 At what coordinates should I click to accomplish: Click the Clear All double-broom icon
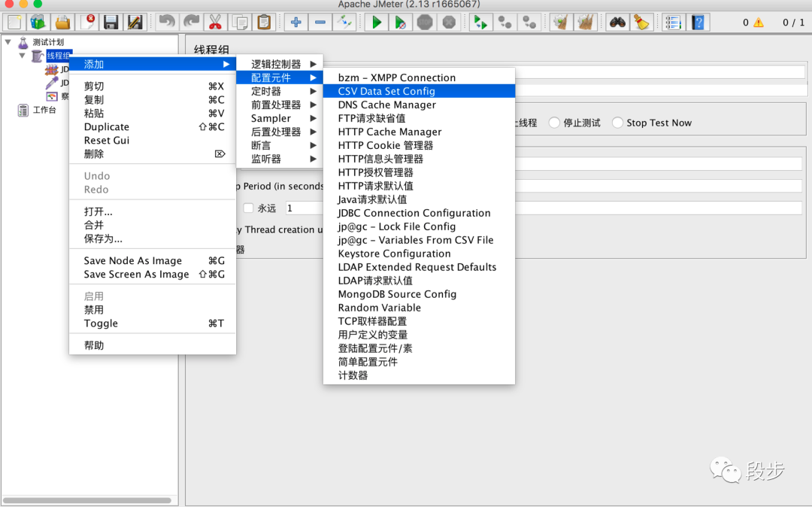(x=585, y=23)
